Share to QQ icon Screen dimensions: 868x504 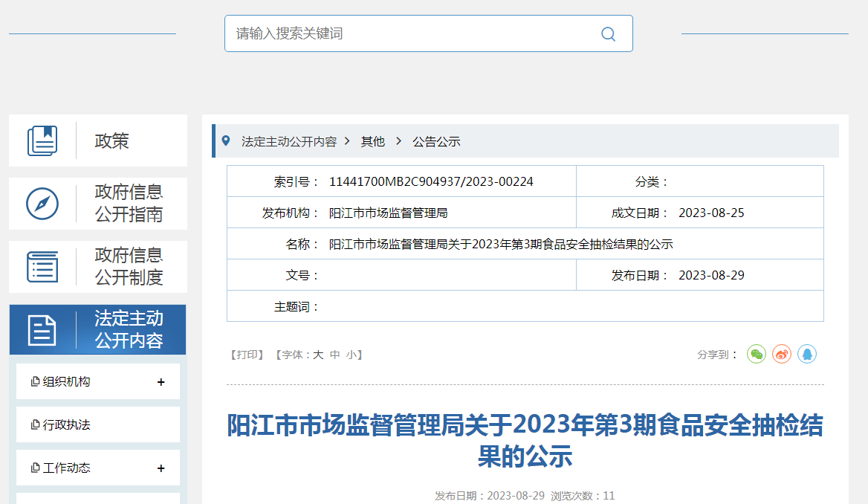807,354
